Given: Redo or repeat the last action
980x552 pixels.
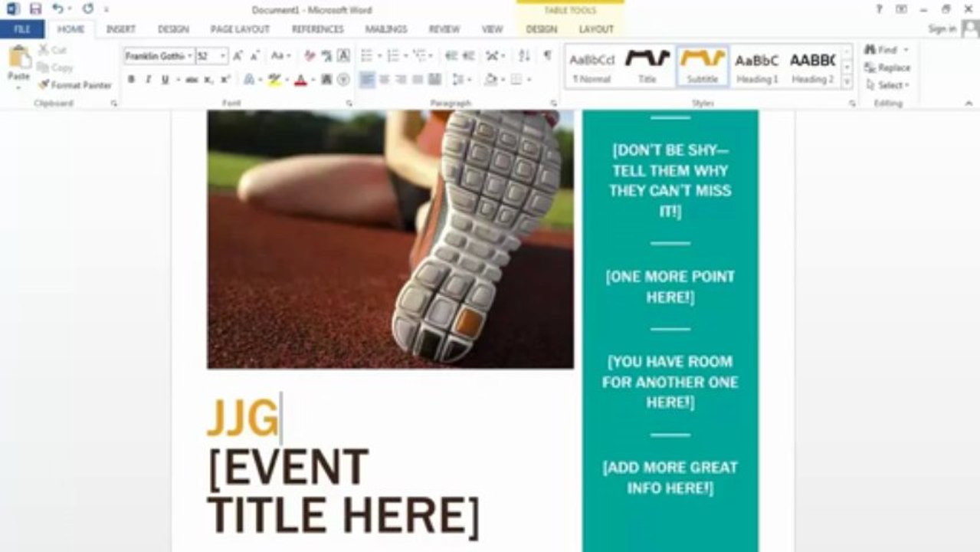Looking at the screenshot, I should click(88, 9).
